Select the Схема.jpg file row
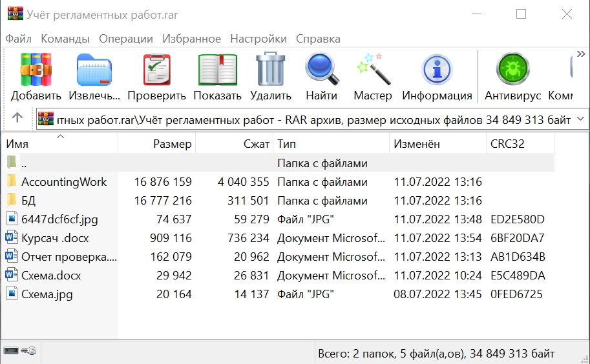This screenshot has width=590, height=364. [x=47, y=294]
